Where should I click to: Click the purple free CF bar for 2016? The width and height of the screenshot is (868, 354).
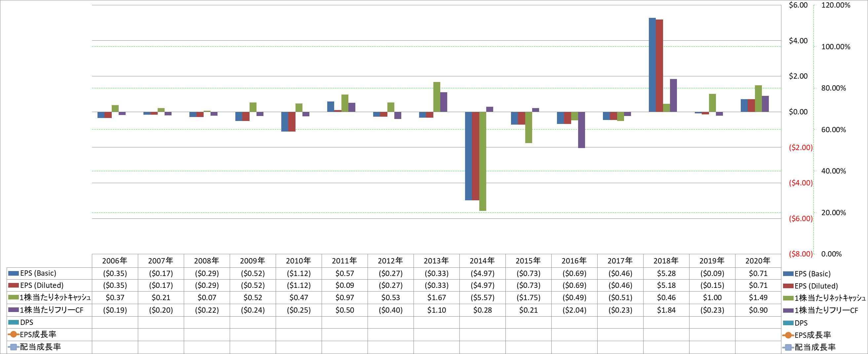581,130
